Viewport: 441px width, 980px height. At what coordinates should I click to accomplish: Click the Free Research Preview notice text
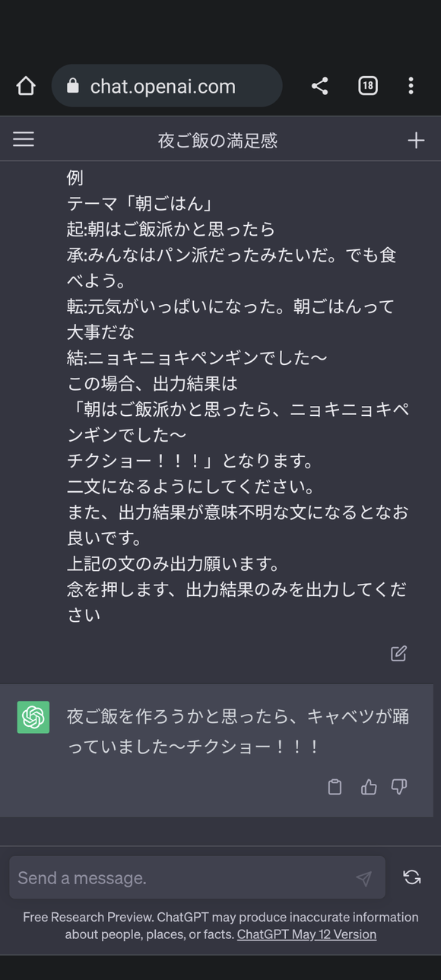click(152, 917)
